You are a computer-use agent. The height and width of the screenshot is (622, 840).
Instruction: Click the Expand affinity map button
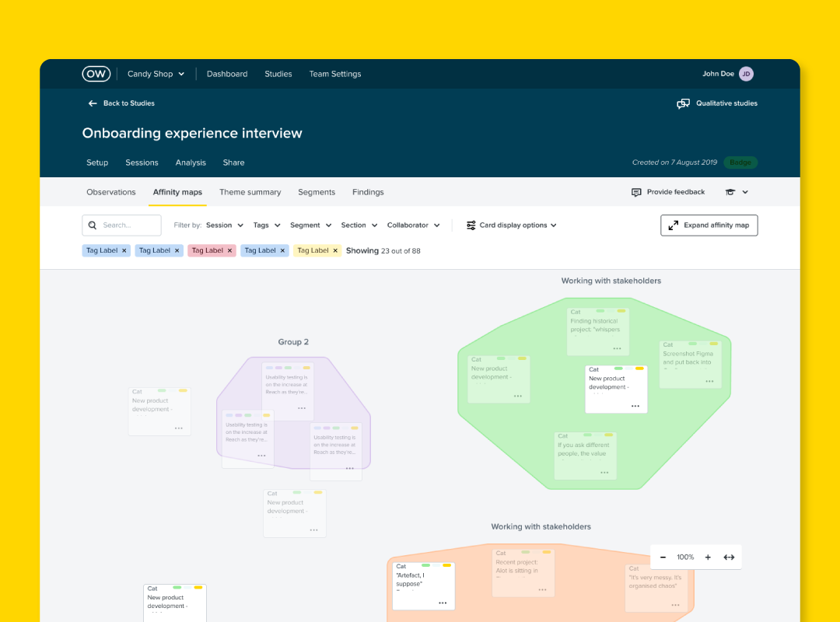click(709, 225)
